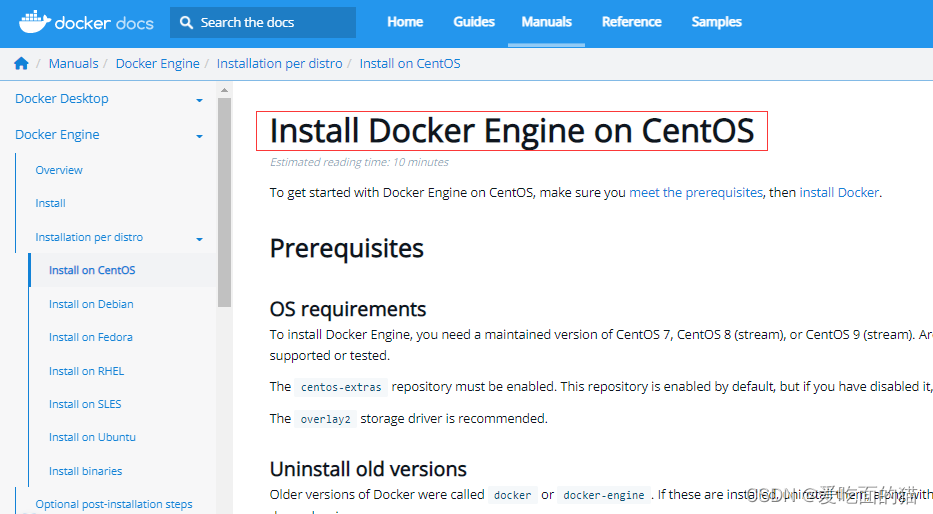This screenshot has width=933, height=514.
Task: Open the Home nav tab
Action: 405,22
